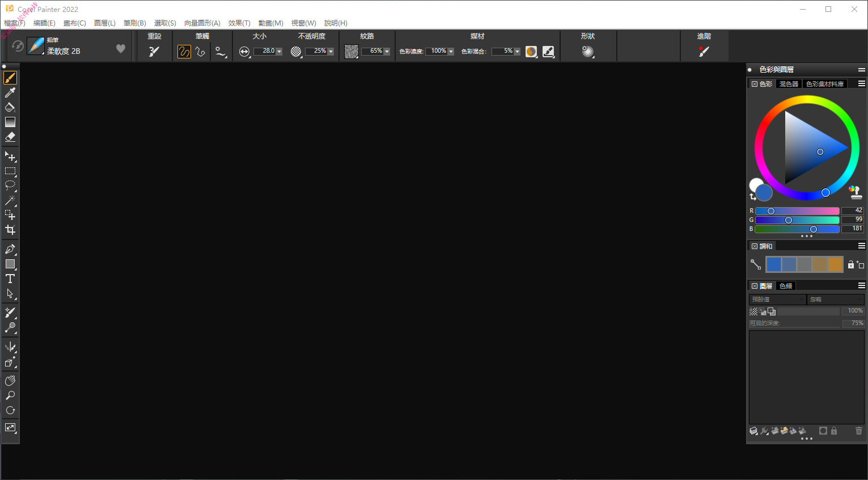The height and width of the screenshot is (480, 868).
Task: Open the 忽略 composite depth dropdown
Action: [836, 299]
